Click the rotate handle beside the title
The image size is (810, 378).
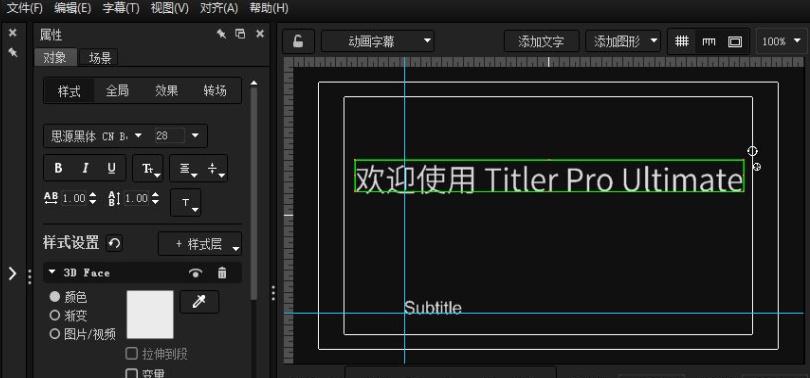(x=753, y=151)
